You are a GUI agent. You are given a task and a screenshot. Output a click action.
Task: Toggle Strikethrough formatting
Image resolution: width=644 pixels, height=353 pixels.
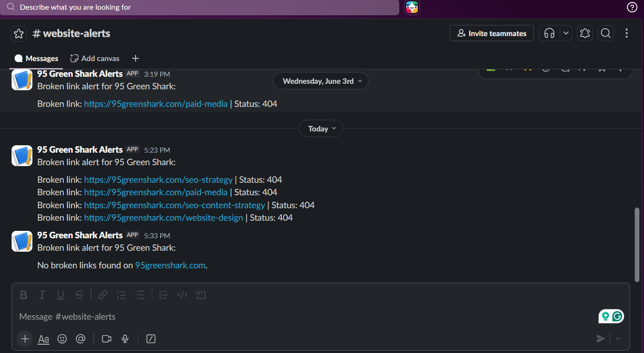[79, 295]
